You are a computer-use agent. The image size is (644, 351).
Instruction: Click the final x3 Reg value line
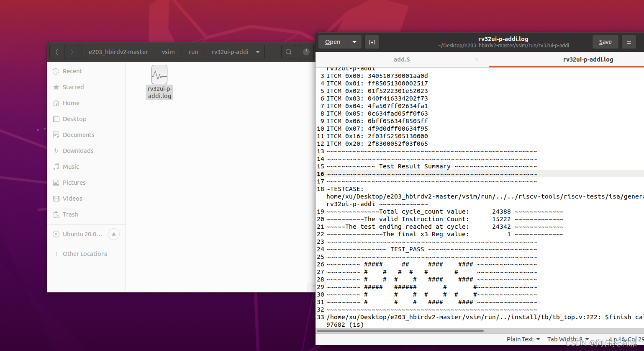click(445, 234)
